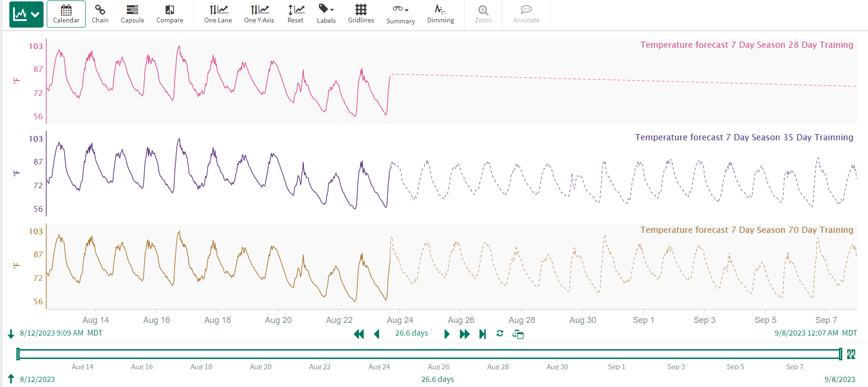Switch to Capsule time view

(132, 14)
